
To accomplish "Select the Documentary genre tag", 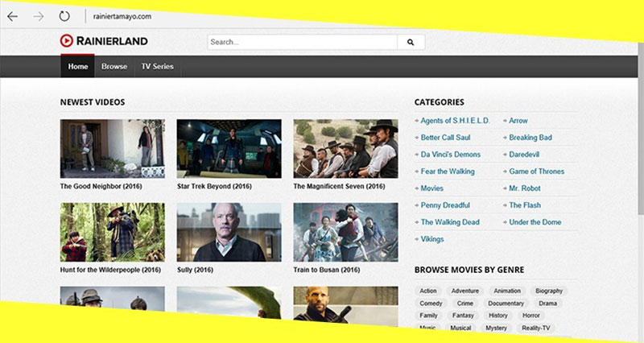I will (x=506, y=304).
